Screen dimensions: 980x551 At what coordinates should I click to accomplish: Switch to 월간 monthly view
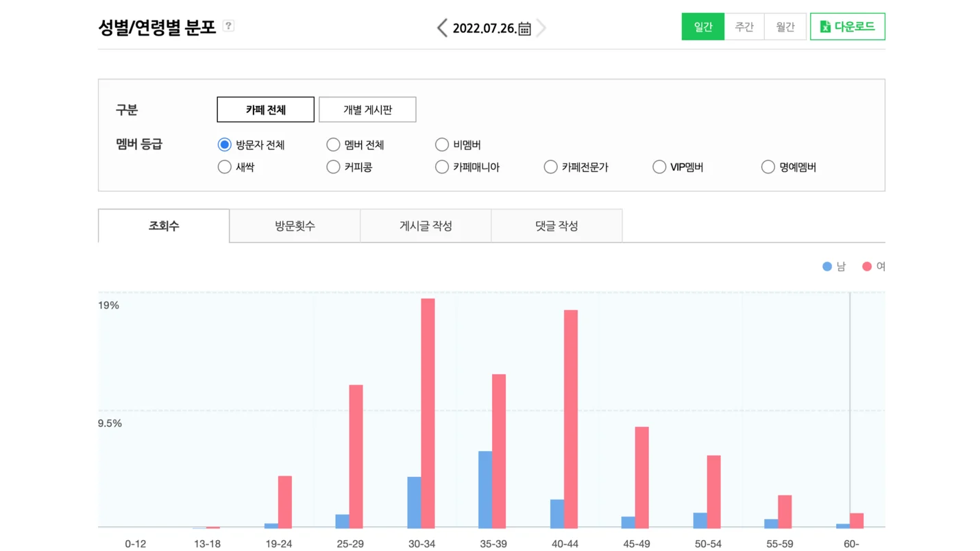click(785, 27)
